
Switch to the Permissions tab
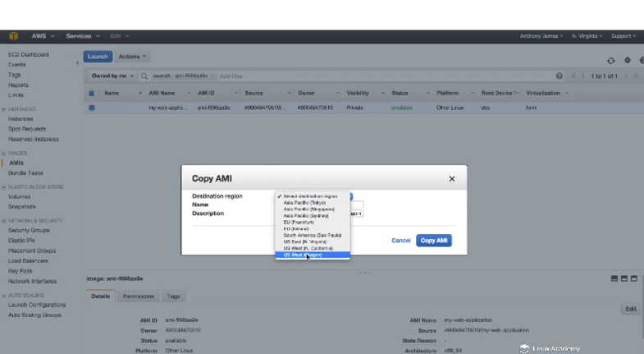[x=139, y=296]
